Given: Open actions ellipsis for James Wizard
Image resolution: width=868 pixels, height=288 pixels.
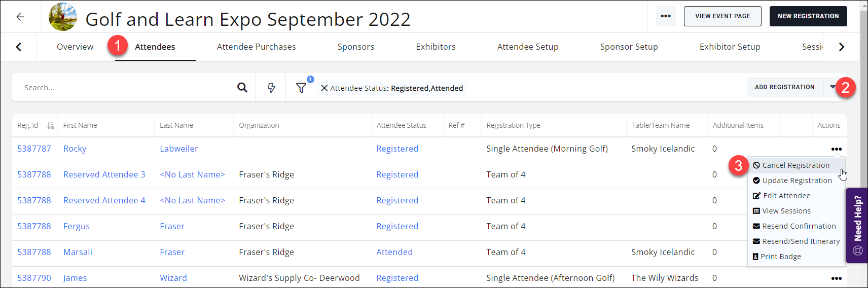Looking at the screenshot, I should pos(836,278).
